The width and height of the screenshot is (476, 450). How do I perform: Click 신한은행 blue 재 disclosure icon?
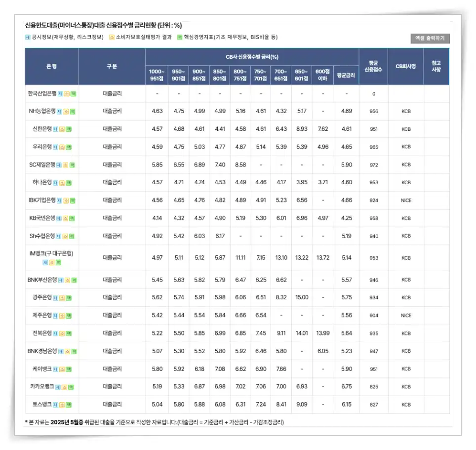[x=56, y=129]
